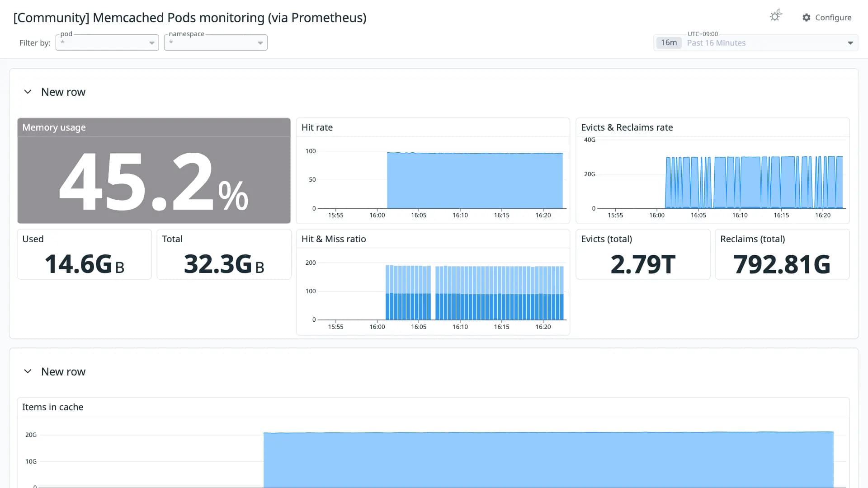Click the Evicts & Reclaims rate title
This screenshot has width=868, height=488.
pyautogui.click(x=627, y=127)
